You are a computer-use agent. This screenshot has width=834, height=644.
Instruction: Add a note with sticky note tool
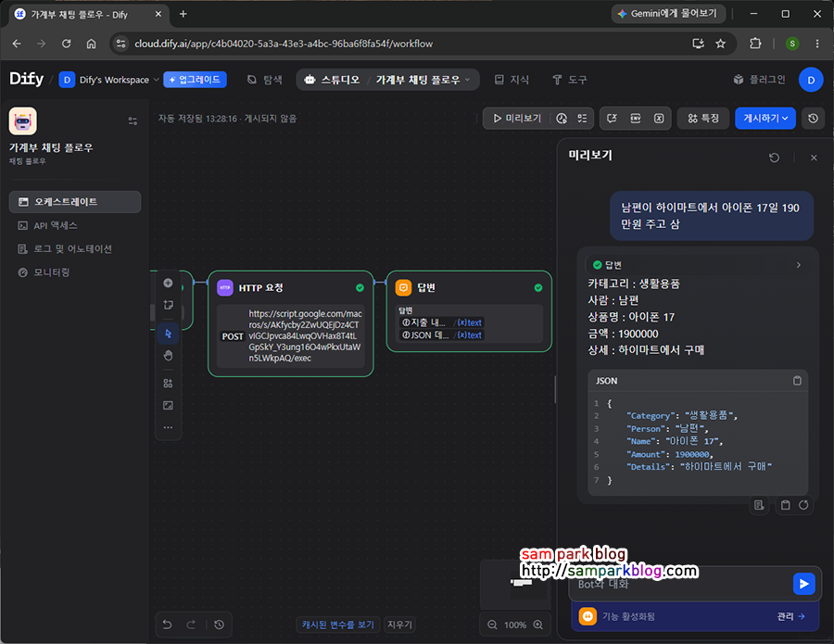(168, 305)
